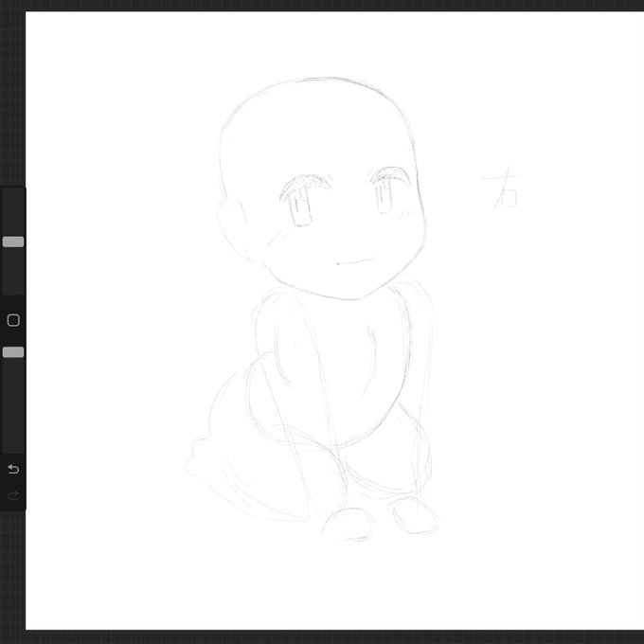
Task: Tap the square modify button in sidebar
Action: tap(13, 320)
